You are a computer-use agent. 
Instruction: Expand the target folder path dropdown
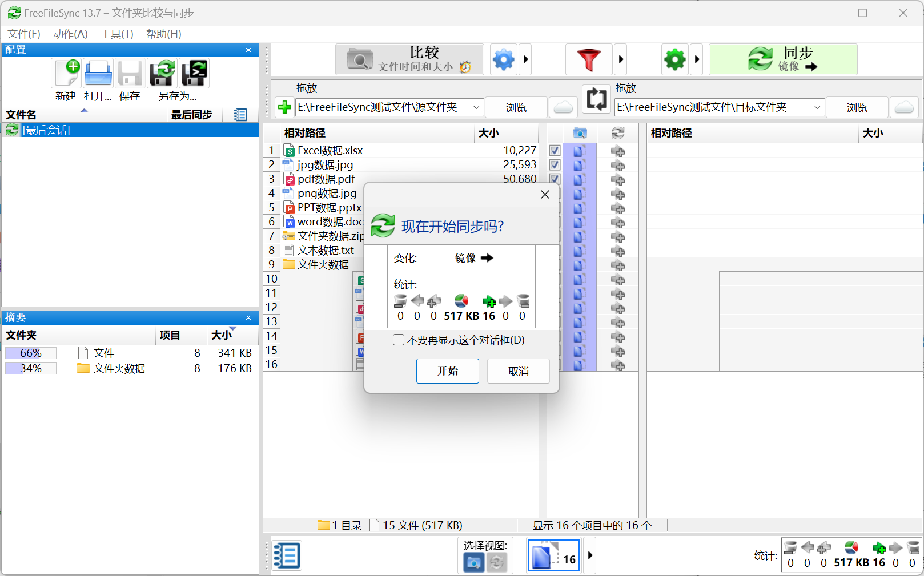tap(817, 107)
